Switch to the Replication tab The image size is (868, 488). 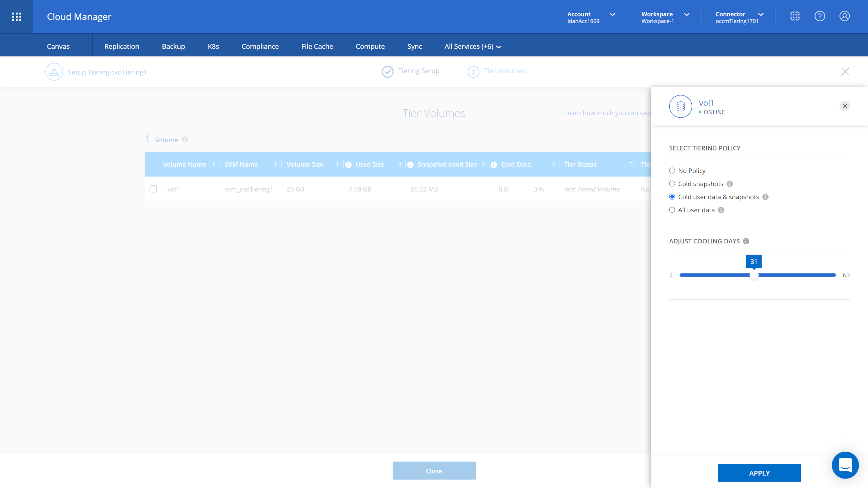122,46
